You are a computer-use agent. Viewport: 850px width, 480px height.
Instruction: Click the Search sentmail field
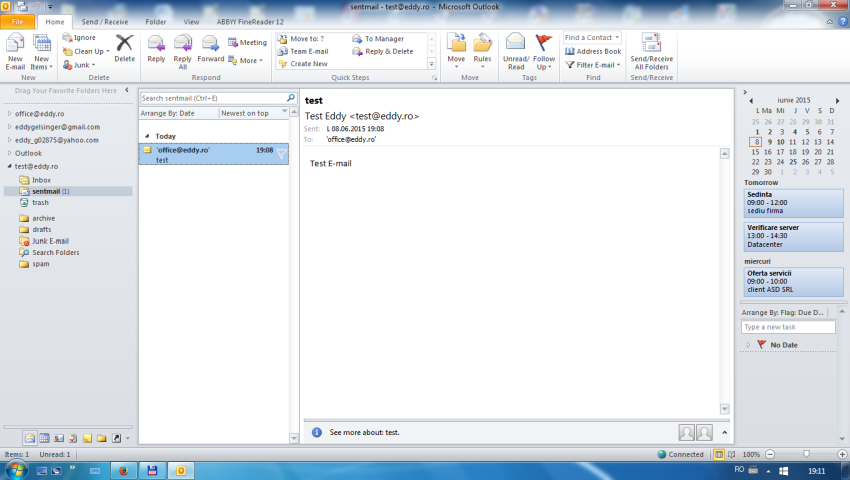212,98
